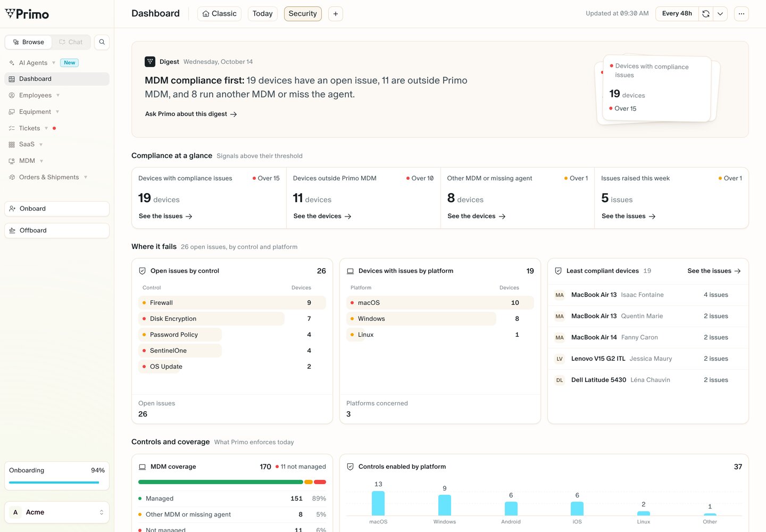Screen dimensions: 766x532
Task: Switch to the Today tab
Action: click(x=262, y=14)
